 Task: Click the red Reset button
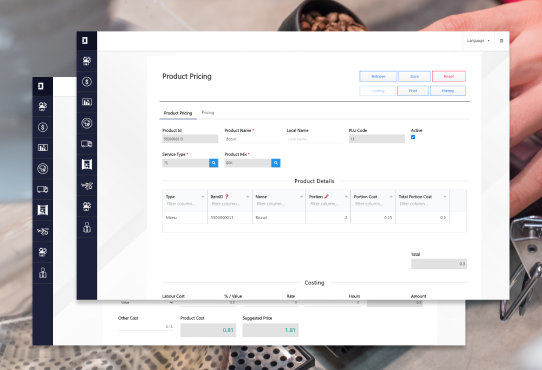tap(449, 76)
